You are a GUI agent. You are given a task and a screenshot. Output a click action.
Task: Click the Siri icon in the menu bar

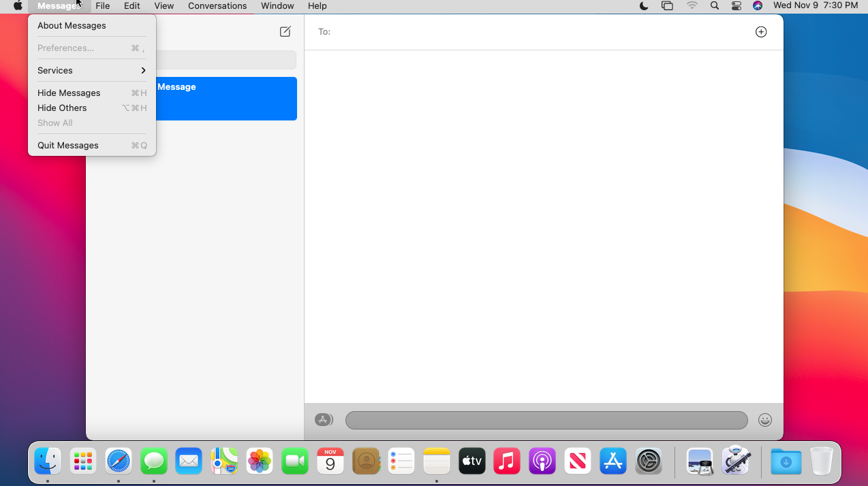click(x=758, y=5)
